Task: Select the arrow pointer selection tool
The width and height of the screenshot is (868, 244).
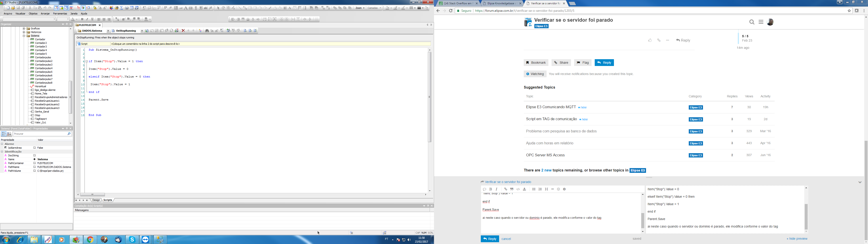Action: click(x=218, y=8)
